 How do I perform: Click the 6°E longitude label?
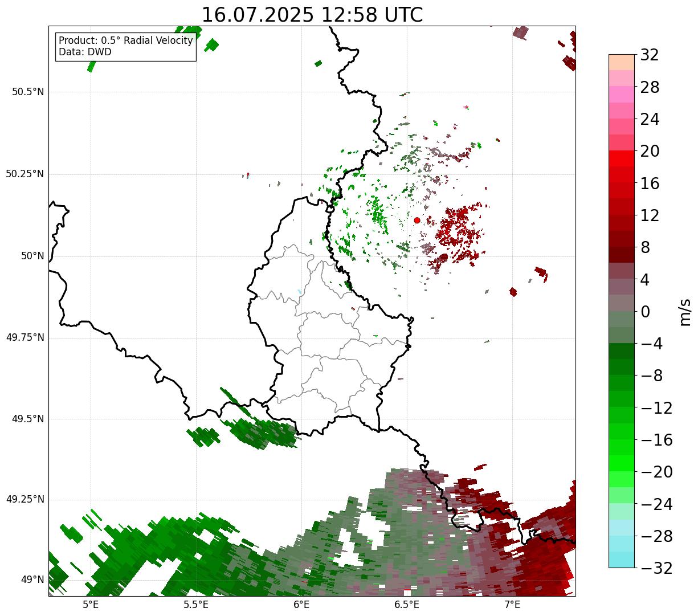302,605
